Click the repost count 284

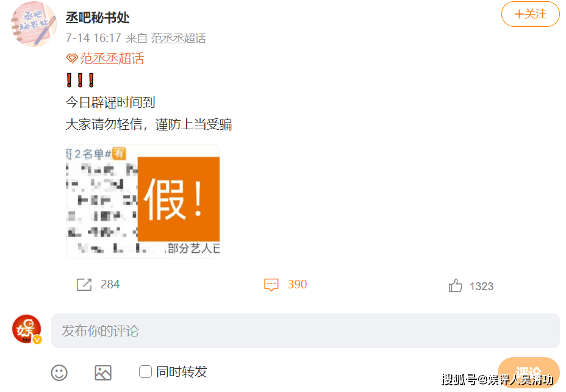coord(110,285)
